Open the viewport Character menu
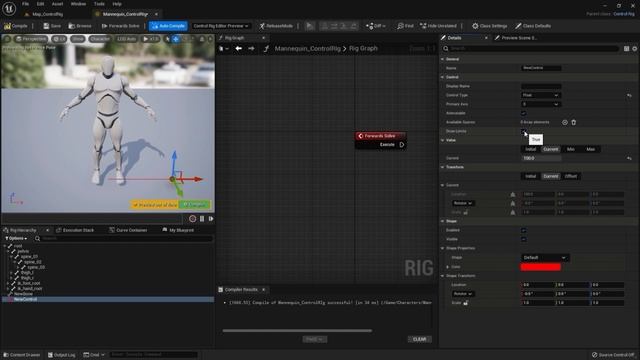 (99, 39)
